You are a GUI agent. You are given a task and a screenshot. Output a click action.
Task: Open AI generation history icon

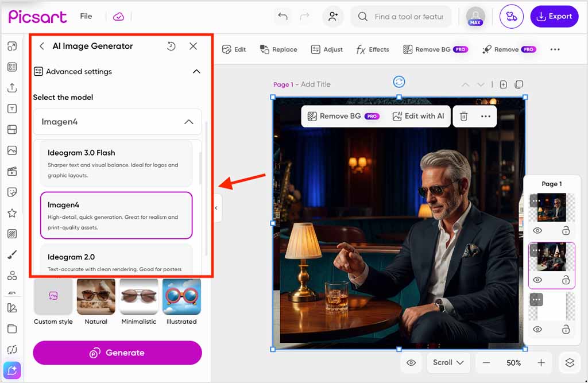171,46
